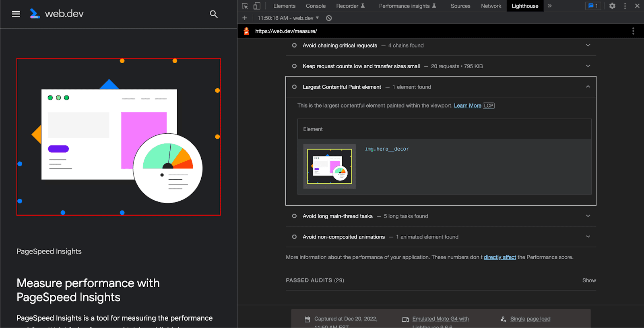This screenshot has width=644, height=328.
Task: Collapse Largest Contentful Paint element audit
Action: (x=588, y=87)
